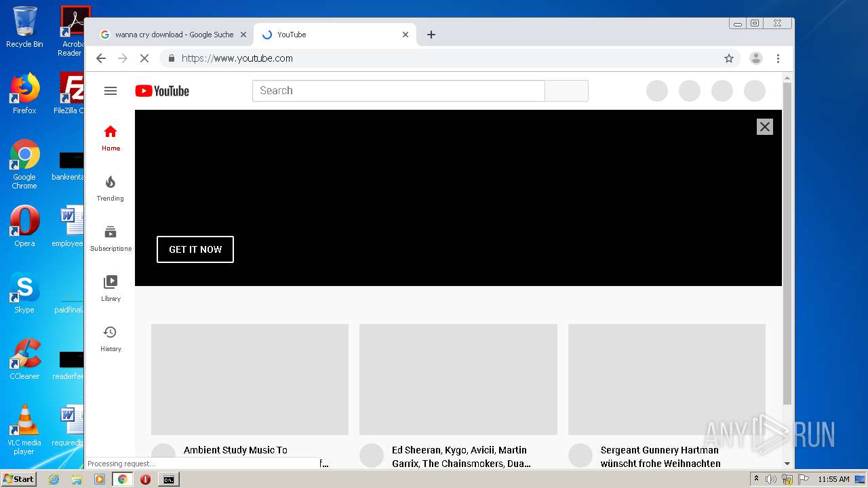This screenshot has width=868, height=488.
Task: Stop page loading with X button
Action: [144, 58]
